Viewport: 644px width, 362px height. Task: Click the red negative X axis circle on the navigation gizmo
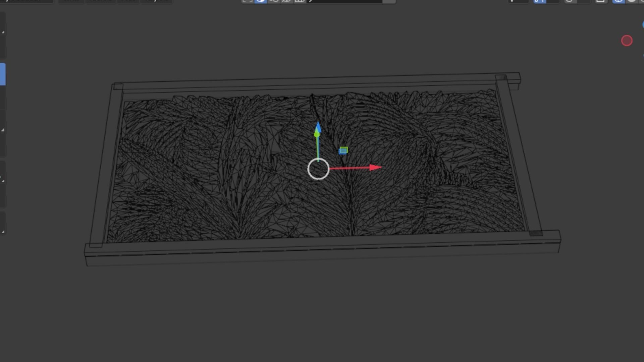[x=627, y=41]
